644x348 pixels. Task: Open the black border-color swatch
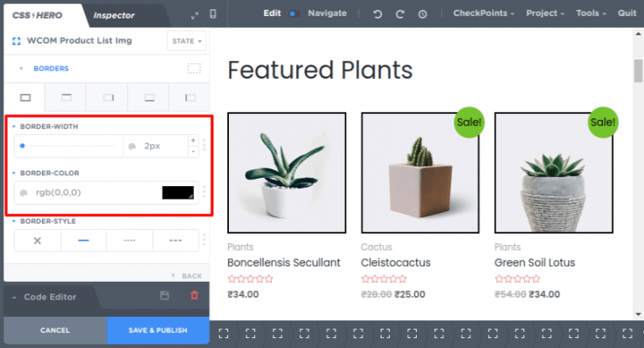click(x=178, y=192)
